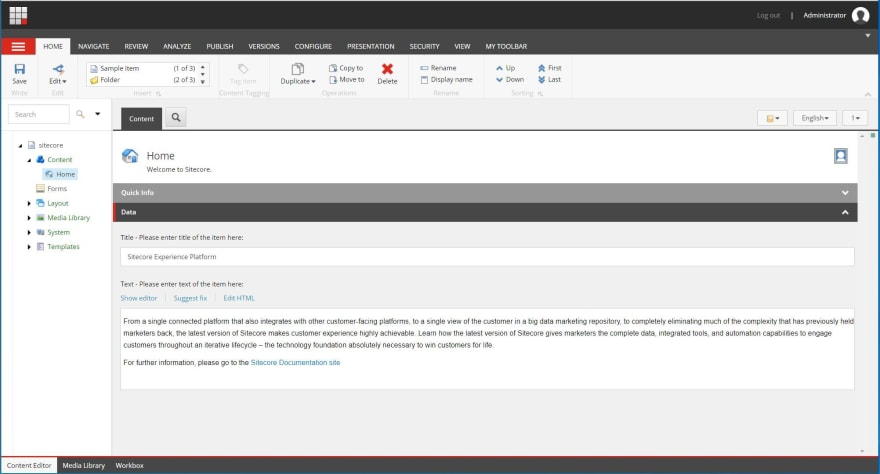Viewport: 880px width, 474px height.
Task: Open the Sitecore Documentation site link
Action: (x=295, y=363)
